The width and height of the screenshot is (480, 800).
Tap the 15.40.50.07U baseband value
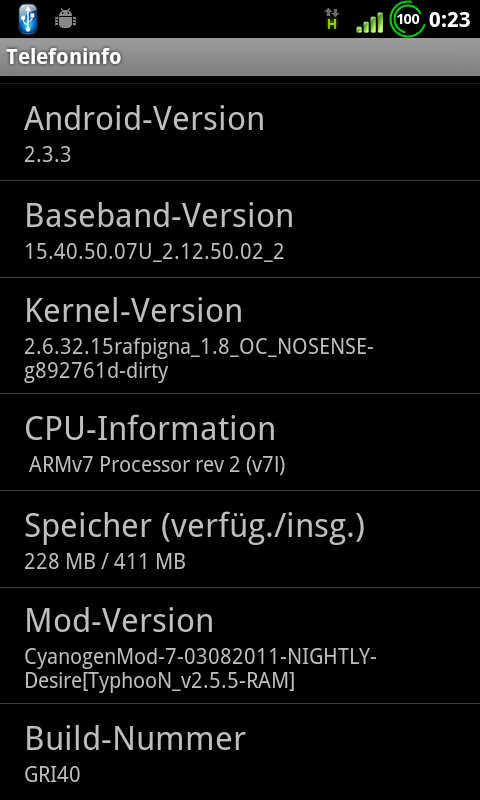[x=154, y=252]
